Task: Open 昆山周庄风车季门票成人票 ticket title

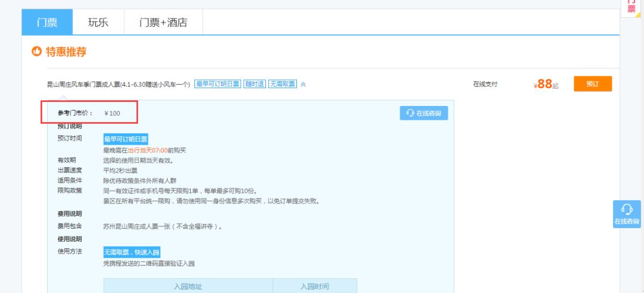Action: click(119, 84)
